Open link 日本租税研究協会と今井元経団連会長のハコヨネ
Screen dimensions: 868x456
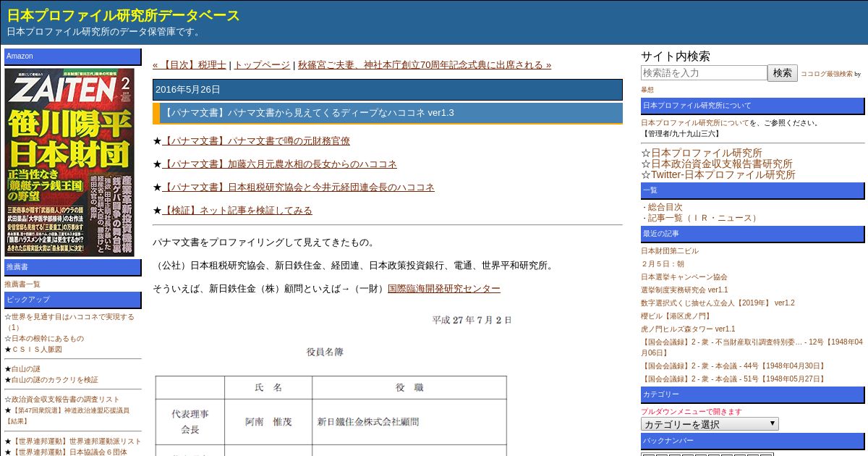click(x=298, y=187)
